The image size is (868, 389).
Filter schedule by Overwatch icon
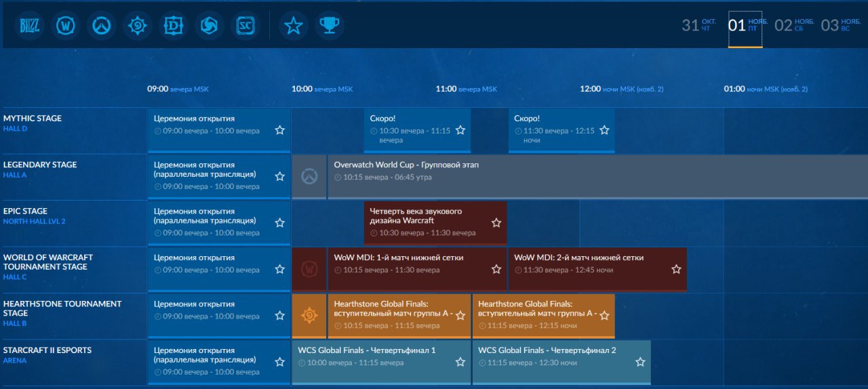pos(102,26)
